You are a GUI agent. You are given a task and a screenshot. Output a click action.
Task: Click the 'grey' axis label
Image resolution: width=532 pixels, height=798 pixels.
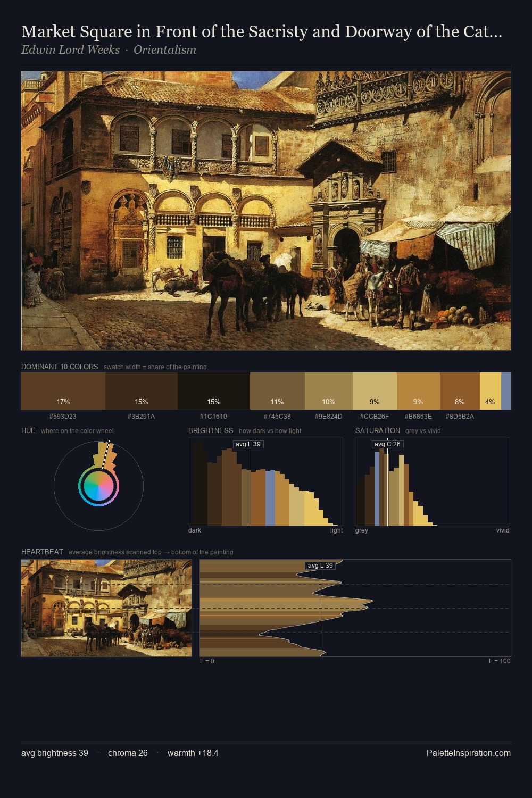point(362,530)
